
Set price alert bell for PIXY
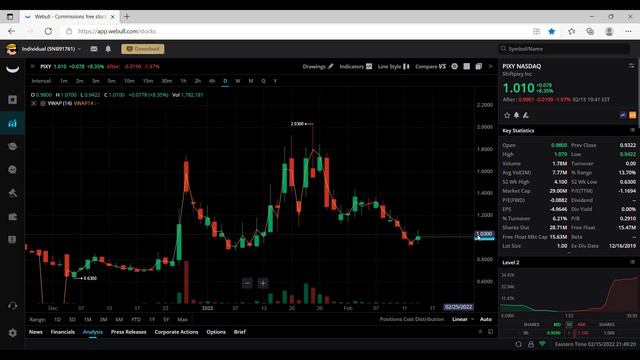[x=516, y=116]
